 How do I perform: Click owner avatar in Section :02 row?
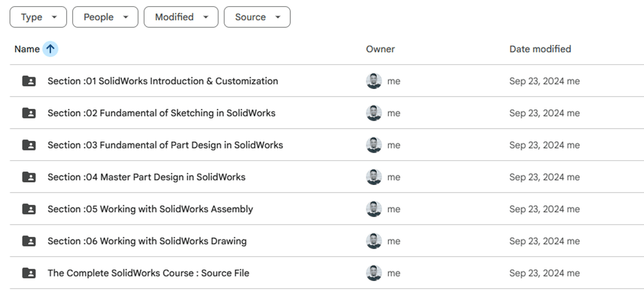coord(374,113)
